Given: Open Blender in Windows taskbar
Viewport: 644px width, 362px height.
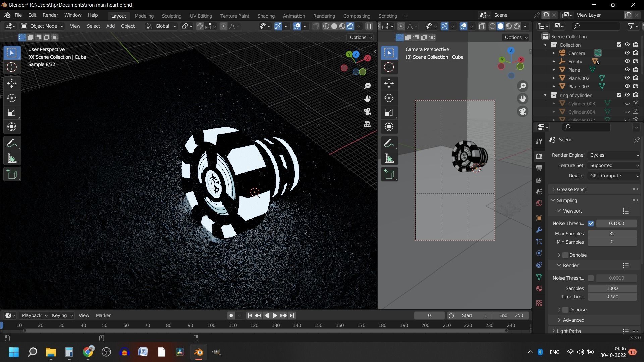Looking at the screenshot, I should click(198, 352).
